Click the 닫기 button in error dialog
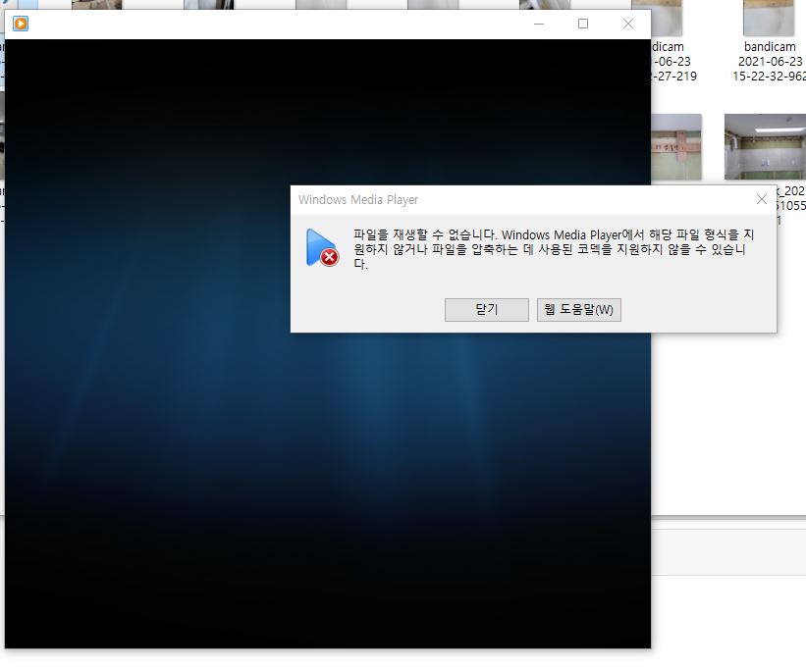 [486, 310]
